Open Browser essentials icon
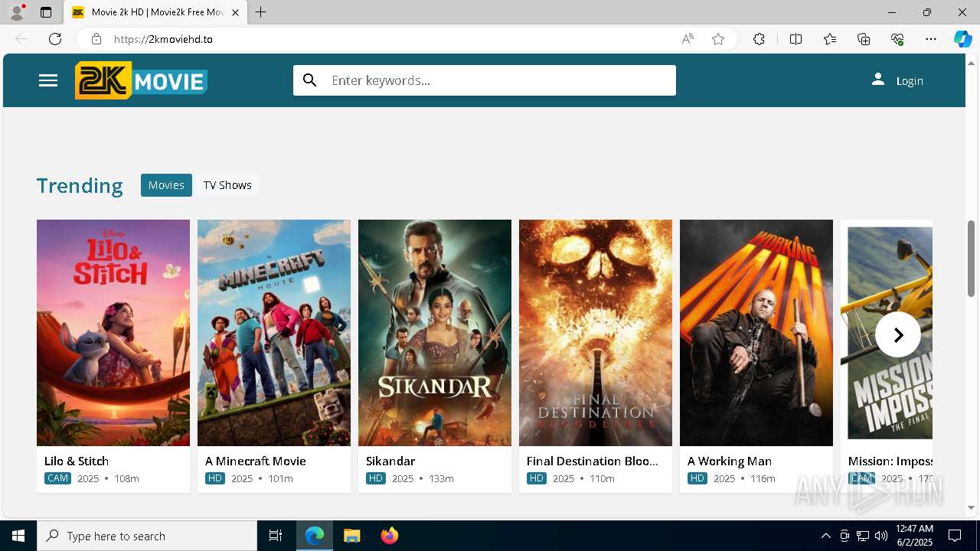 [x=897, y=39]
